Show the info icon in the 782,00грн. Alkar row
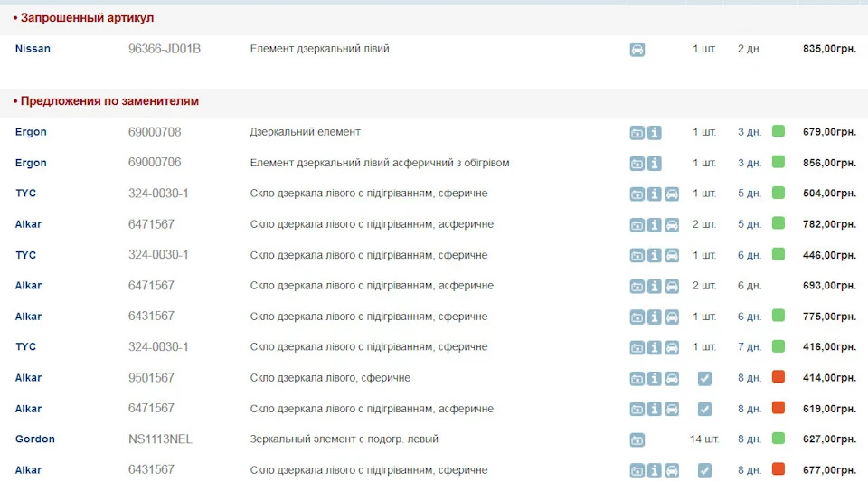The width and height of the screenshot is (868, 482). click(655, 225)
